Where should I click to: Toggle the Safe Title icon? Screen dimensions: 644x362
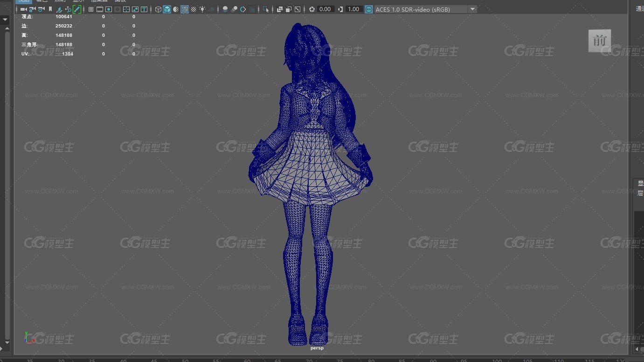pyautogui.click(x=144, y=9)
